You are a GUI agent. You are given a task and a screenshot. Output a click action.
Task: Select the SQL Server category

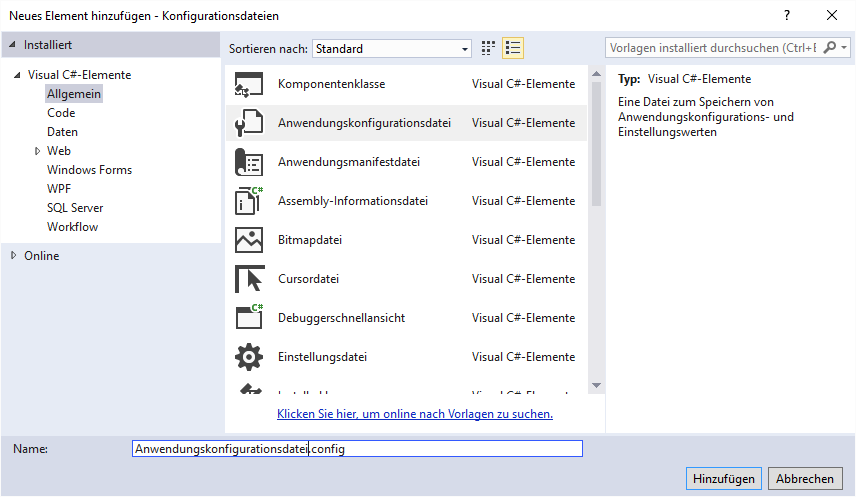(x=75, y=208)
